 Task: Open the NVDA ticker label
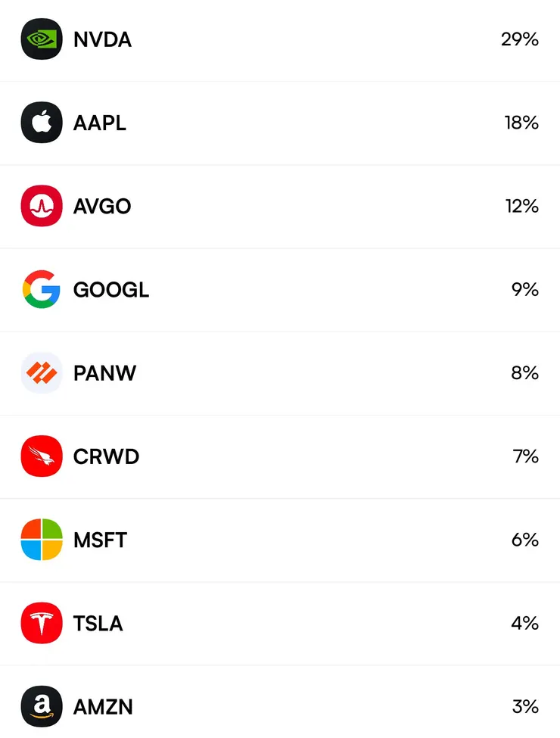click(x=102, y=40)
